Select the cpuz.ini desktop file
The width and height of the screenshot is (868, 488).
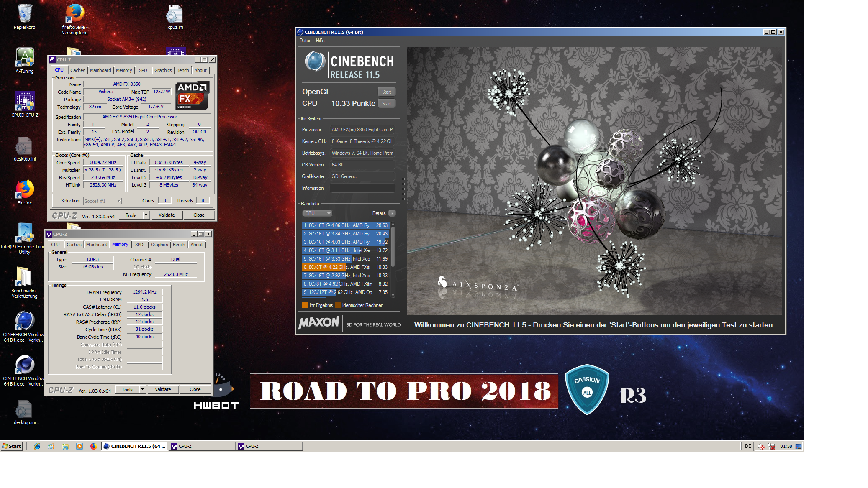coord(175,17)
